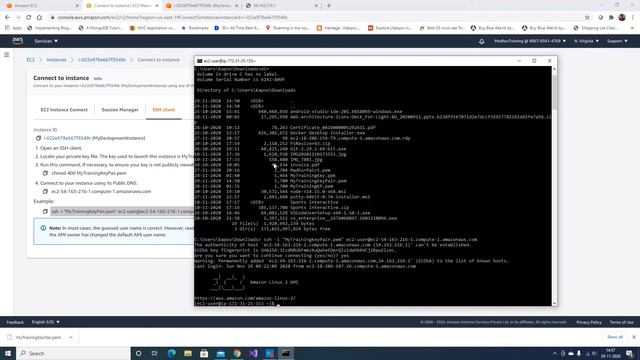Close the downloads bar
This screenshot has height=360, width=640.
[x=633, y=337]
